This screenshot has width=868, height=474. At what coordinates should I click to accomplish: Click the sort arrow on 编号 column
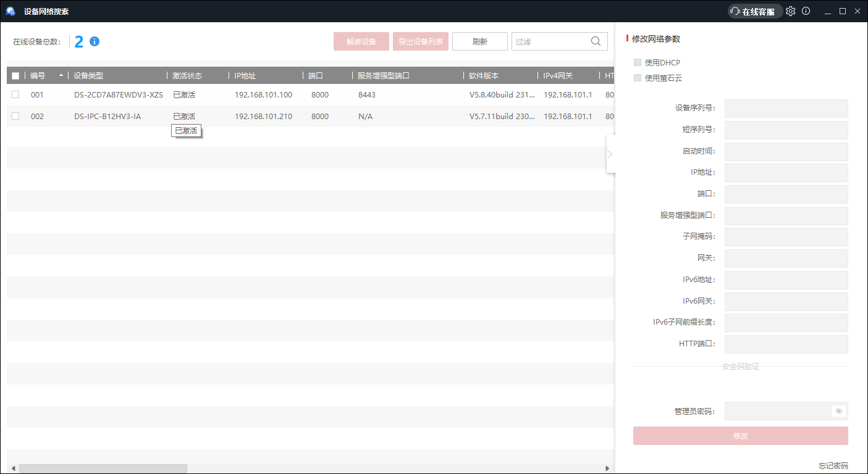(x=61, y=75)
